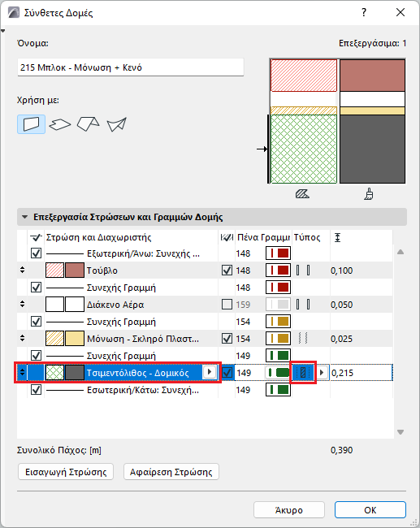Select the Slab use icon
This screenshot has width=420, height=528.
(x=60, y=124)
